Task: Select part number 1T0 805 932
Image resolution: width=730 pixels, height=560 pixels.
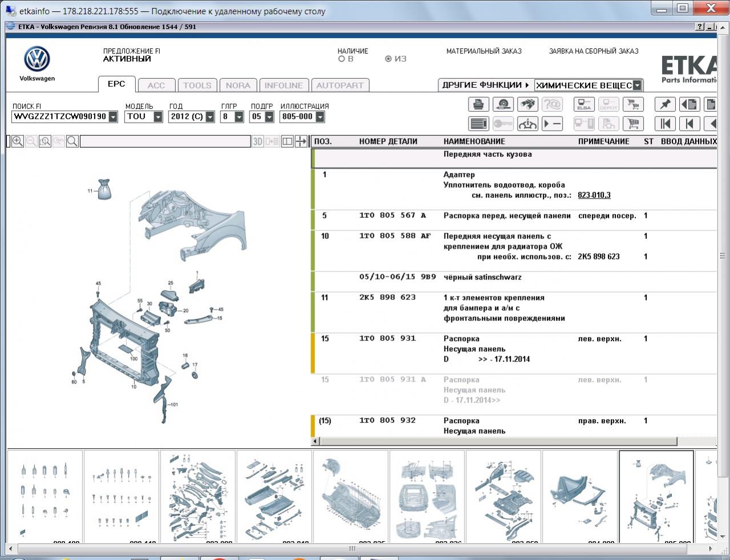Action: 388,421
